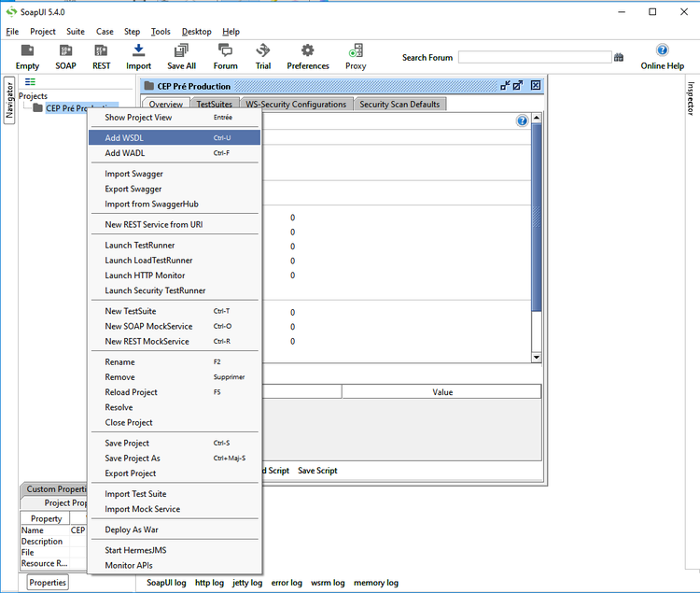This screenshot has width=700, height=593.
Task: Open the File menu
Action: (x=12, y=32)
